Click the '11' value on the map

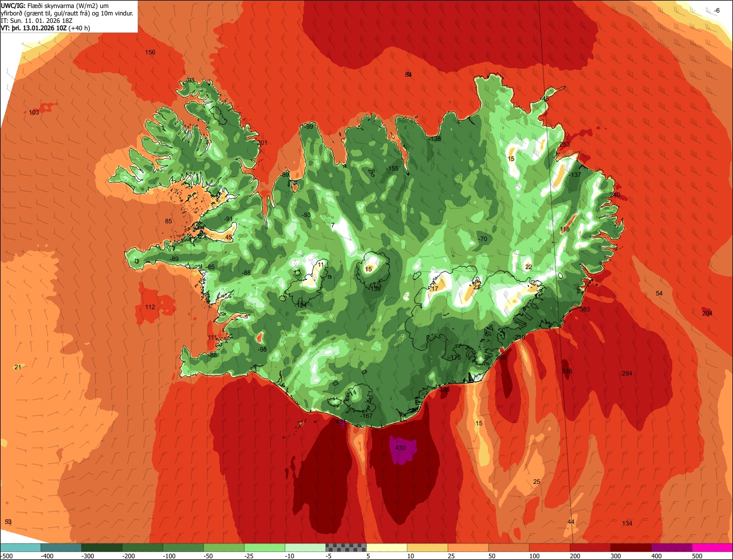(321, 264)
